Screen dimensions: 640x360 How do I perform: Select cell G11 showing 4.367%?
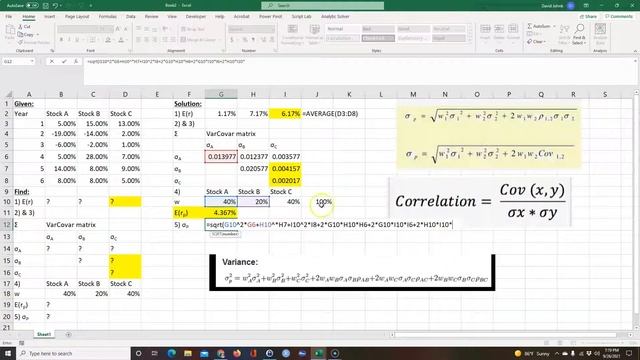click(x=221, y=213)
